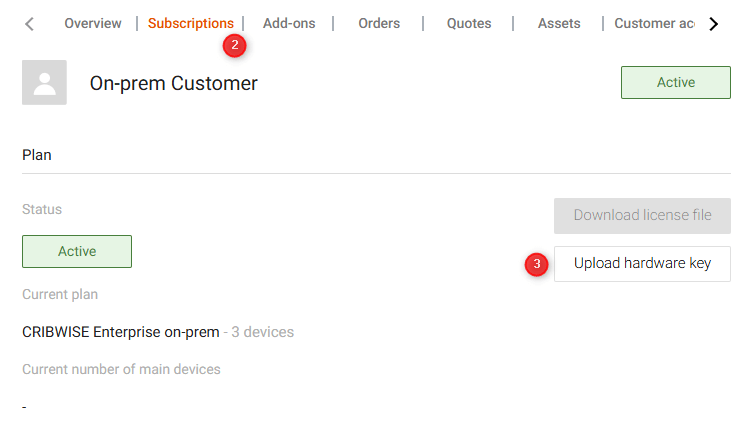The image size is (747, 423).
Task: Open the Quotes tab
Action: 469,23
